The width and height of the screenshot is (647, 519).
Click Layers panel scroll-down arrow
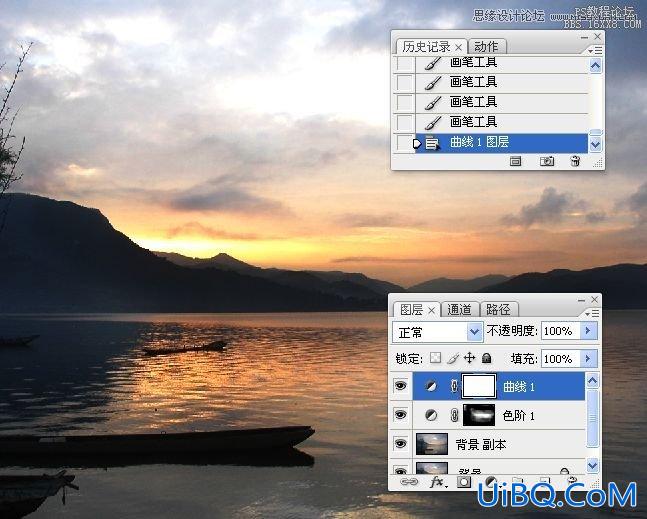[x=592, y=465]
